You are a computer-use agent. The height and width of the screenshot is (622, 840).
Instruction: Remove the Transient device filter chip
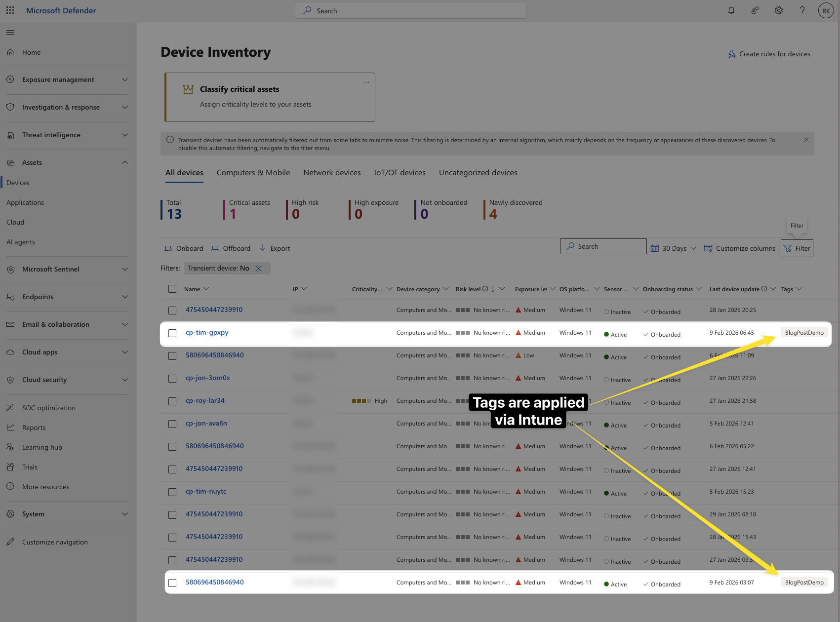coord(259,269)
